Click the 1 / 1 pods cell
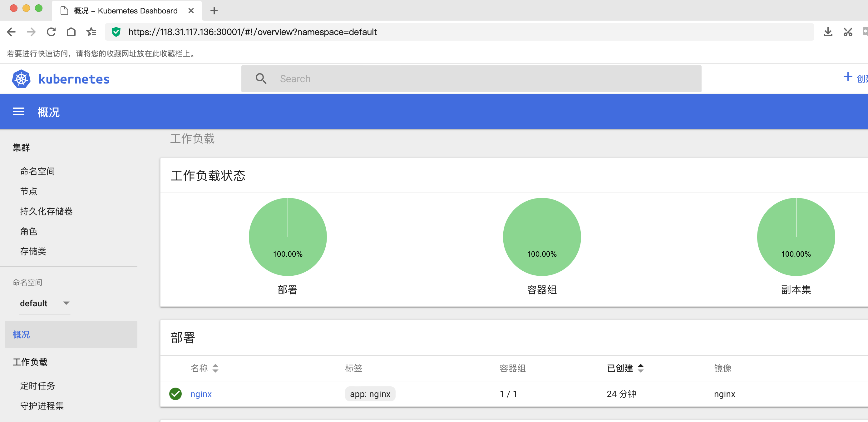This screenshot has height=422, width=868. click(508, 394)
